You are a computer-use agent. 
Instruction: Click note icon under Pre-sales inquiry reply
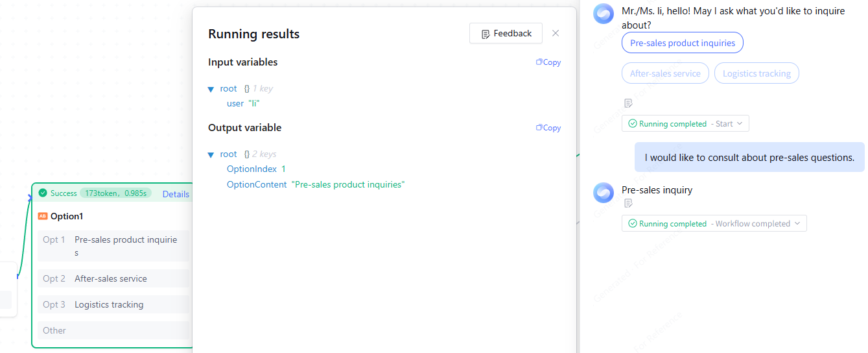[628, 203]
